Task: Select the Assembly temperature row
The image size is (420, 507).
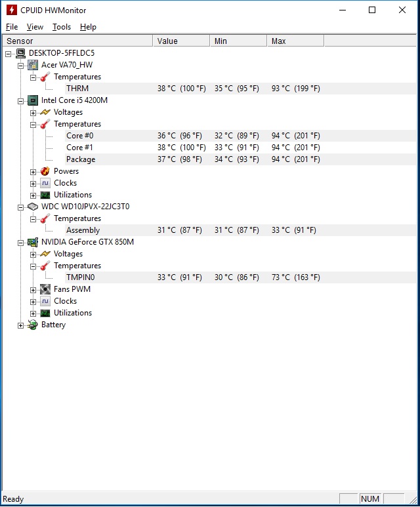Action: [x=240, y=230]
